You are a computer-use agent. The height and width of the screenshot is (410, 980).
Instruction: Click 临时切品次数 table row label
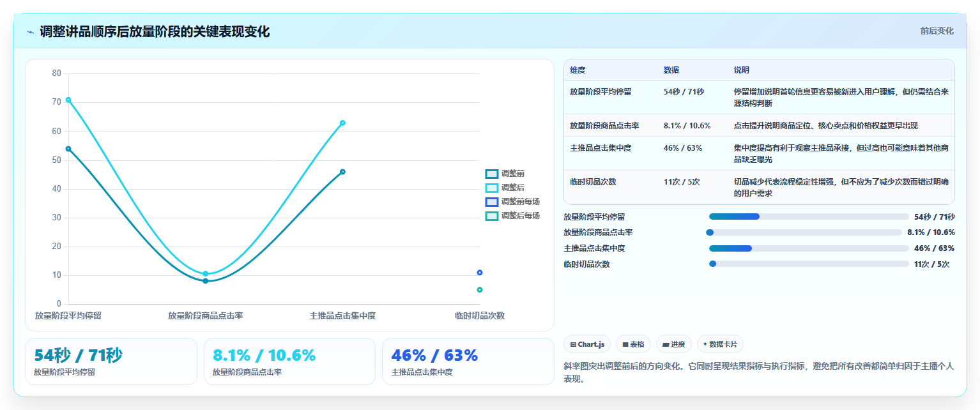click(593, 182)
